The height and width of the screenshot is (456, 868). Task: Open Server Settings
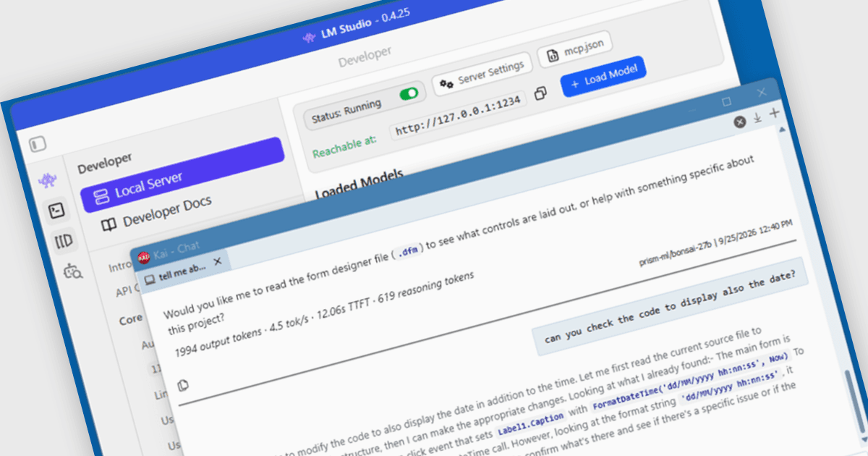(x=482, y=75)
